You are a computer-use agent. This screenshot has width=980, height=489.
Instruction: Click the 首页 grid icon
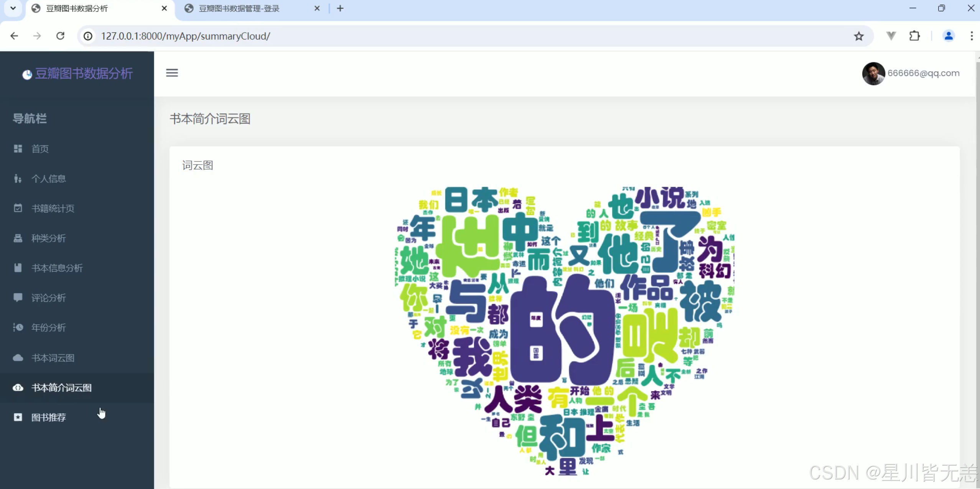pyautogui.click(x=18, y=149)
